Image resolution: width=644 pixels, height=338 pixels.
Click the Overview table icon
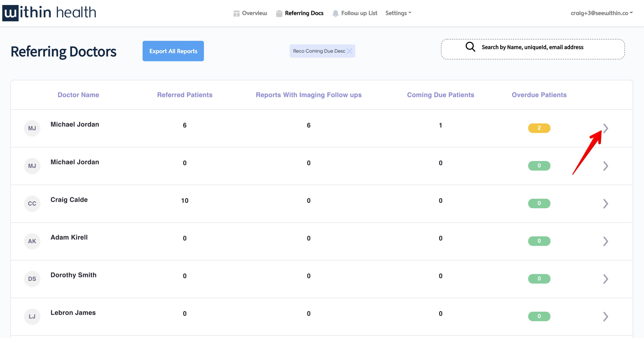[236, 13]
